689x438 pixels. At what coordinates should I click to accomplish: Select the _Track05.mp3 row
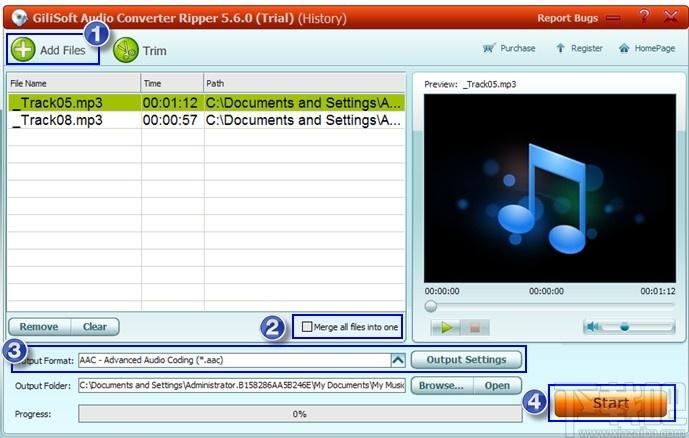(x=206, y=103)
